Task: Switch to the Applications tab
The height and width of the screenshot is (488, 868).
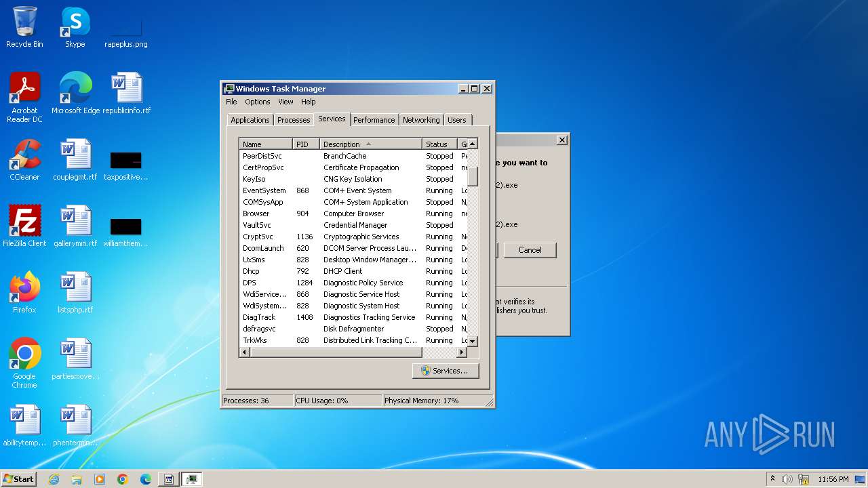Action: pyautogui.click(x=250, y=120)
